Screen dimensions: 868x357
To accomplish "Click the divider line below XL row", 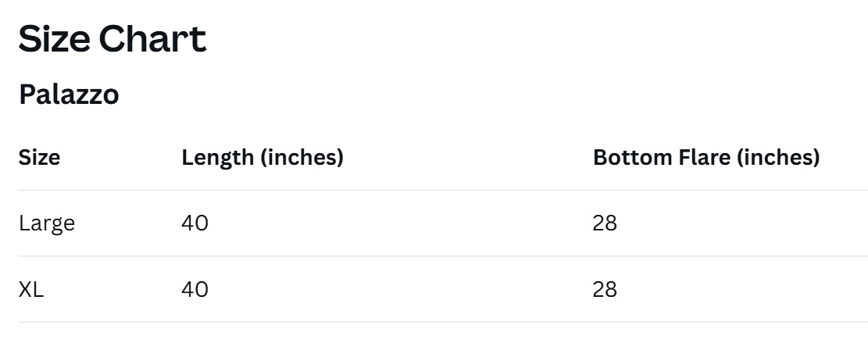I will (442, 322).
